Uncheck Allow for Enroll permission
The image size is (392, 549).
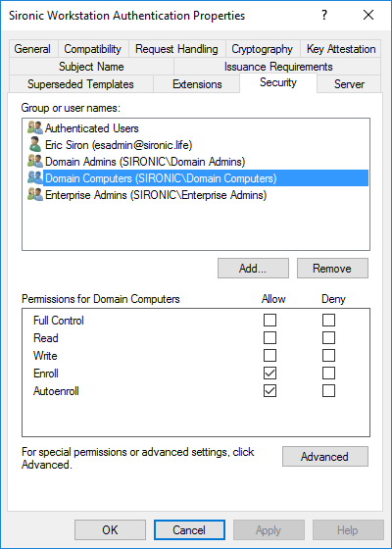pos(269,373)
